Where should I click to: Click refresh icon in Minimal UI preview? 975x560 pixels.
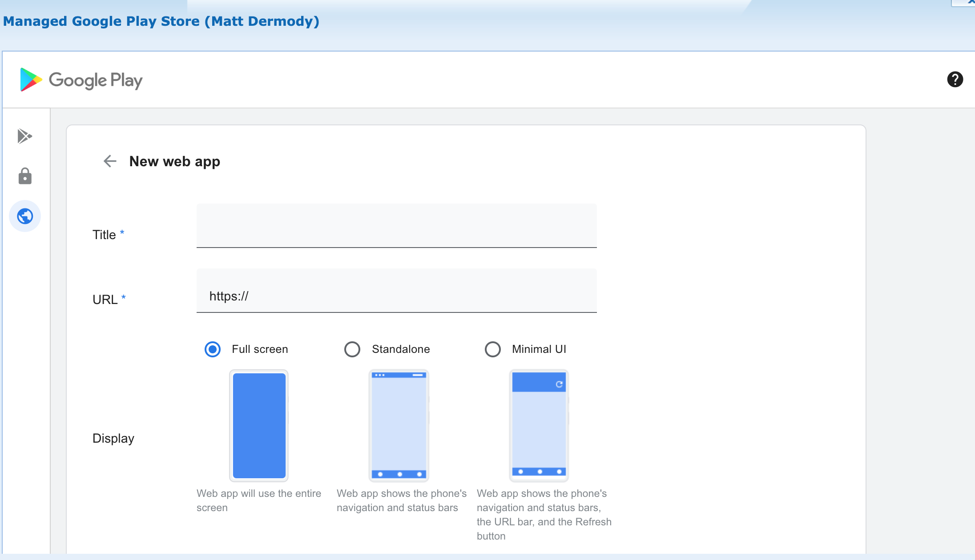[559, 384]
